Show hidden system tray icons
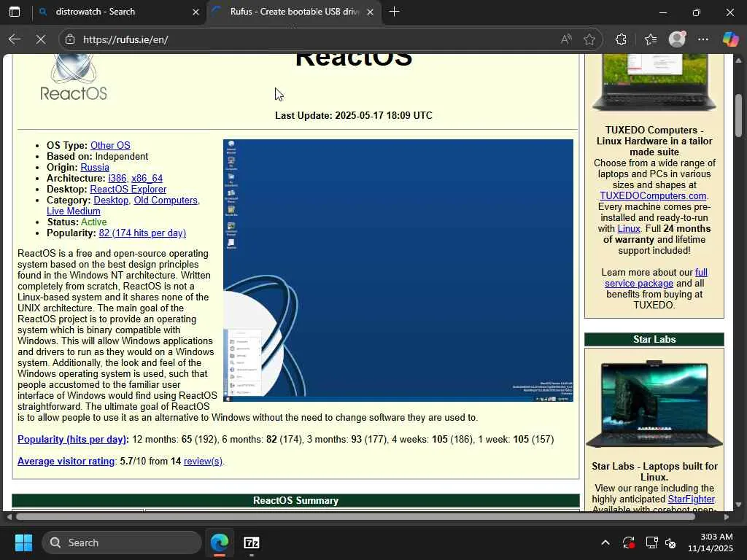 tap(605, 542)
